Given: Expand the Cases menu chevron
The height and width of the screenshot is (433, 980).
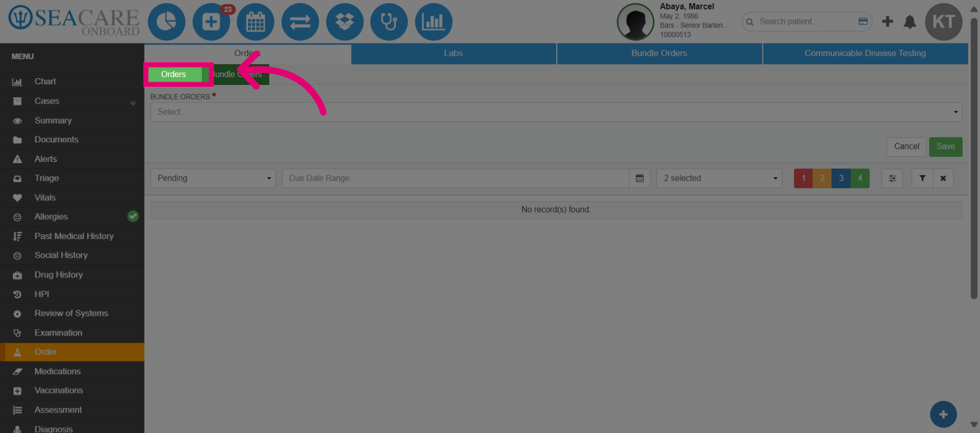Looking at the screenshot, I should [x=133, y=102].
